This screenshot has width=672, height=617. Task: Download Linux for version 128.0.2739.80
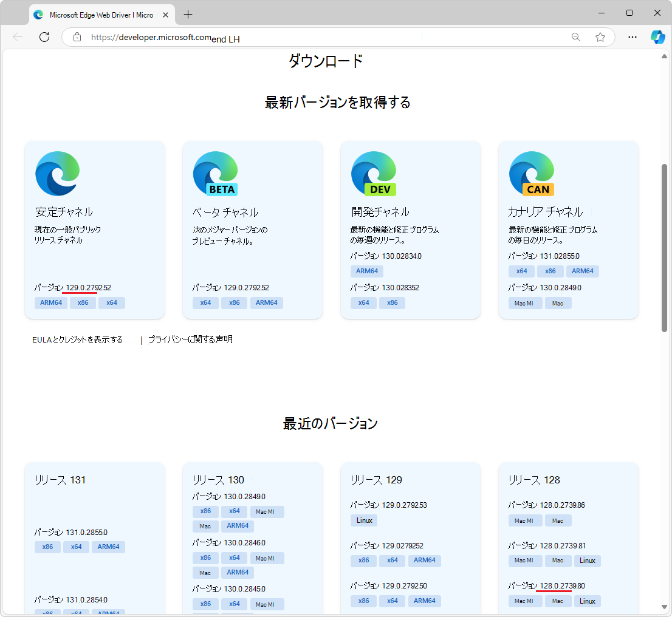[588, 601]
